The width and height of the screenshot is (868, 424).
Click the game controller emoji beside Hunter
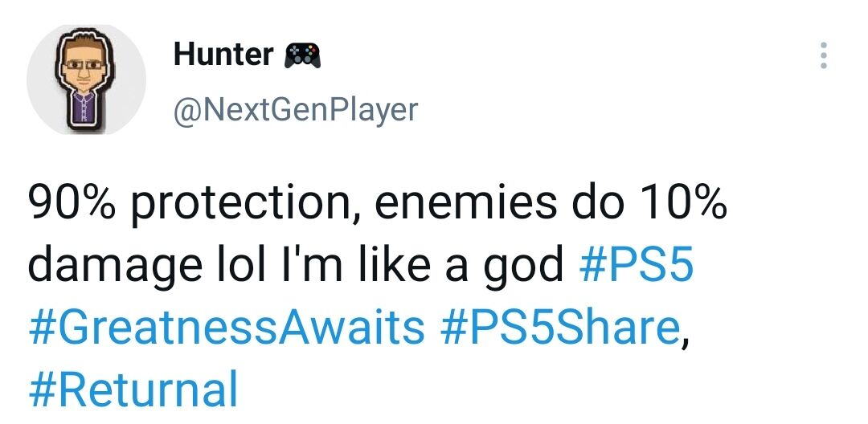pos(302,55)
